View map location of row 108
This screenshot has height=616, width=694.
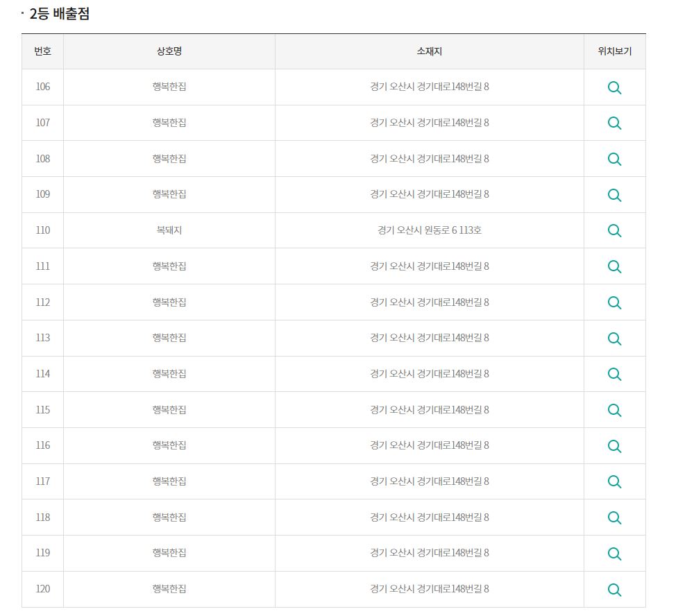[x=614, y=160]
